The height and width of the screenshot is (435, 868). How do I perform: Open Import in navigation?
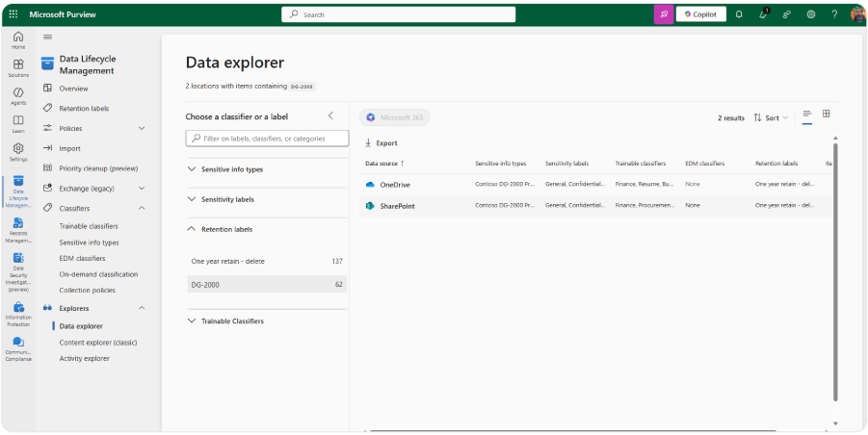(x=69, y=148)
